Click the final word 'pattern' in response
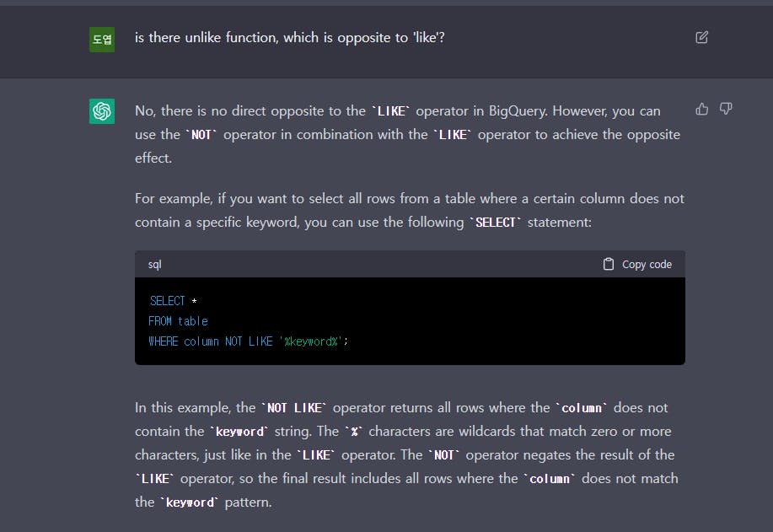Image resolution: width=773 pixels, height=532 pixels. tap(248, 502)
